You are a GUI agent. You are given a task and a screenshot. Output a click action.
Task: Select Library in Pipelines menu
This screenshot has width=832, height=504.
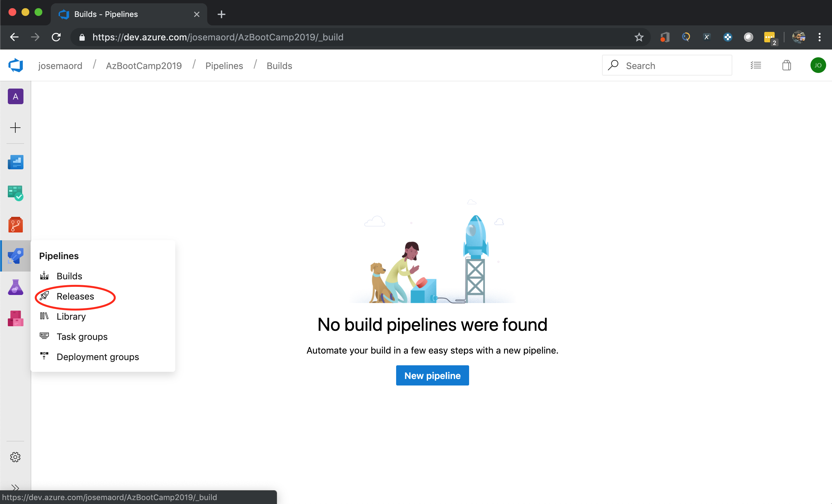(71, 316)
